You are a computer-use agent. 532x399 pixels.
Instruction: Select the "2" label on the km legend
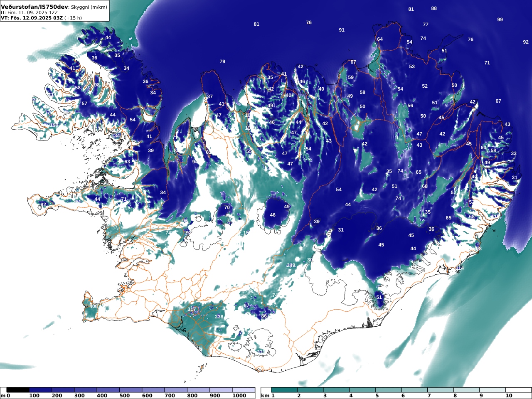[299, 396]
